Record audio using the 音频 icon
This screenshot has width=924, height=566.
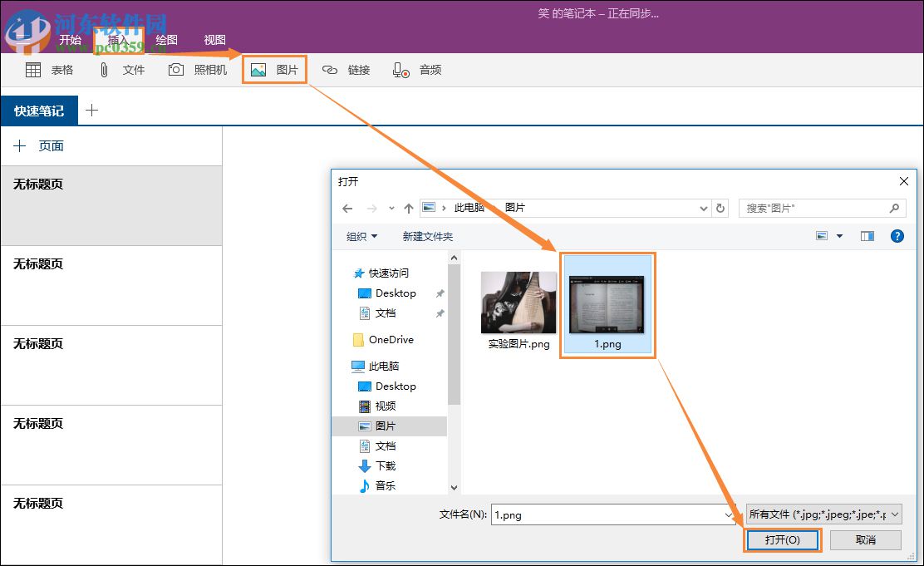[x=400, y=70]
